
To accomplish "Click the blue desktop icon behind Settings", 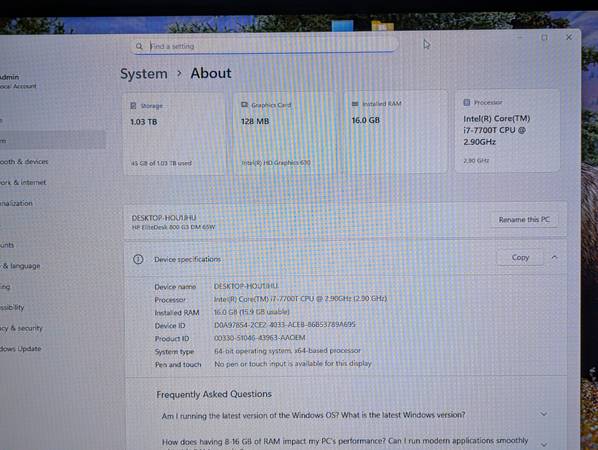I will (x=342, y=26).
